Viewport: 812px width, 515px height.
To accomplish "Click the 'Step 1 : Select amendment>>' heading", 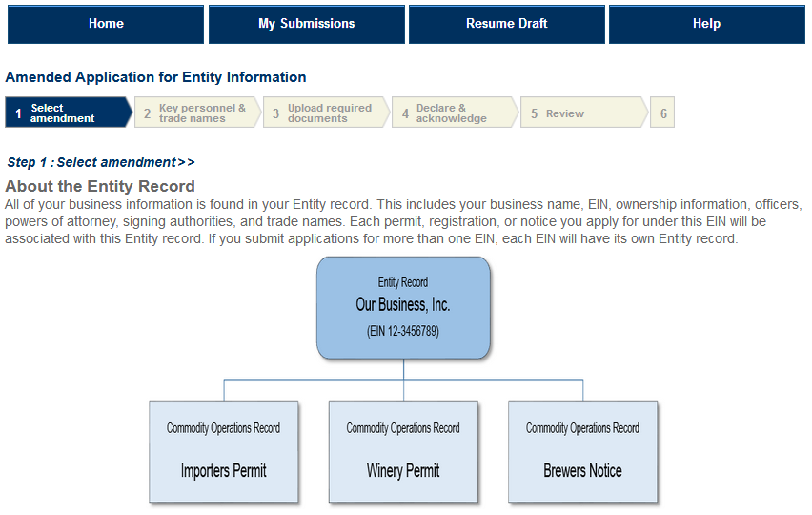I will tap(101, 162).
